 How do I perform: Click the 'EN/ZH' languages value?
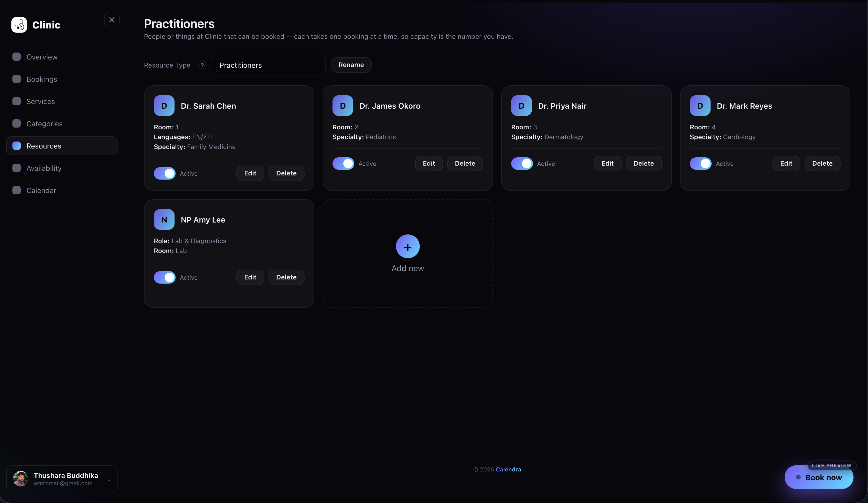pyautogui.click(x=202, y=137)
